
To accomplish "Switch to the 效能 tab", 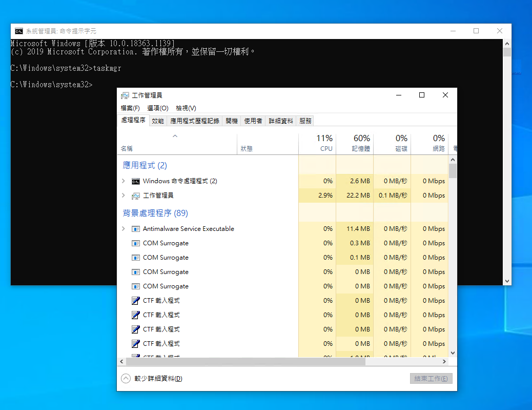I will point(158,121).
